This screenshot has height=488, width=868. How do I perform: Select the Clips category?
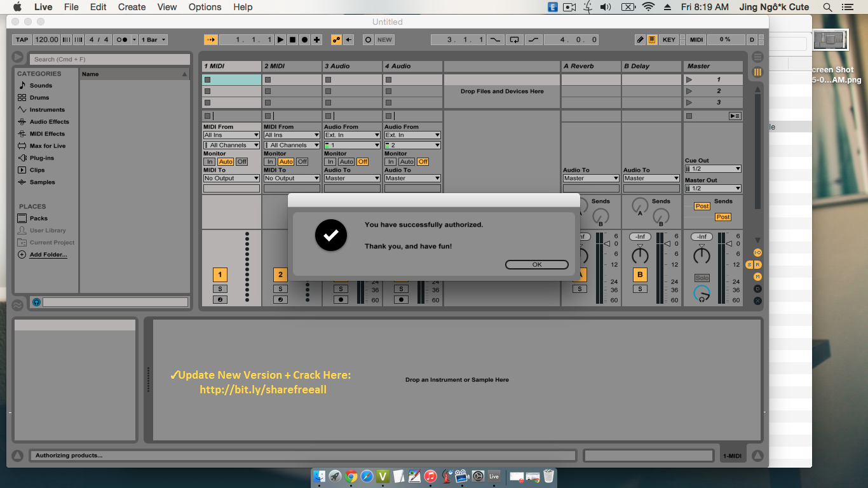click(x=37, y=170)
